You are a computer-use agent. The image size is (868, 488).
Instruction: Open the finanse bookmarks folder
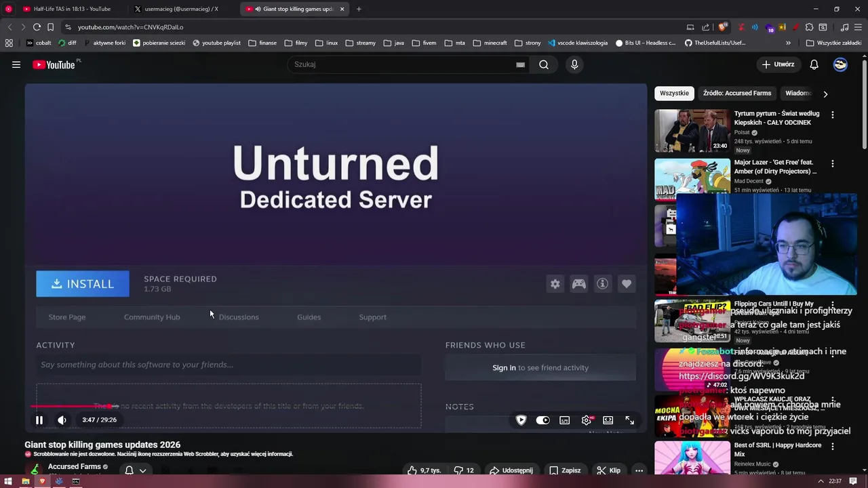coord(262,43)
